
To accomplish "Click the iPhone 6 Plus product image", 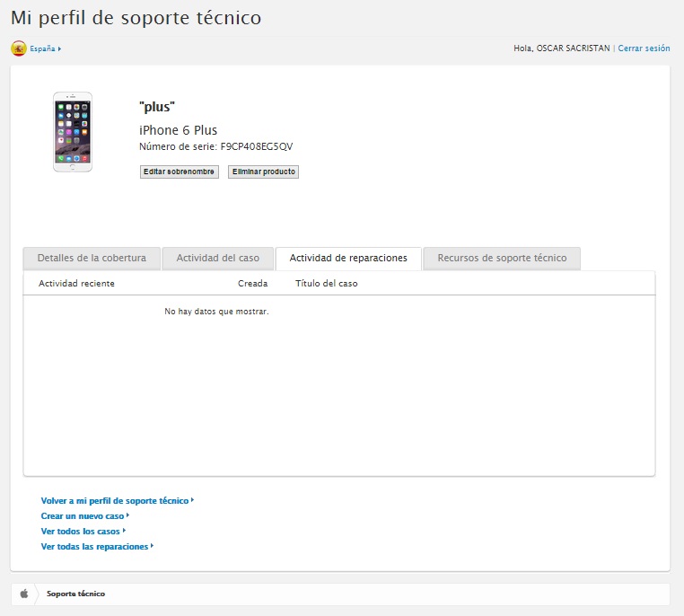I will [x=73, y=132].
